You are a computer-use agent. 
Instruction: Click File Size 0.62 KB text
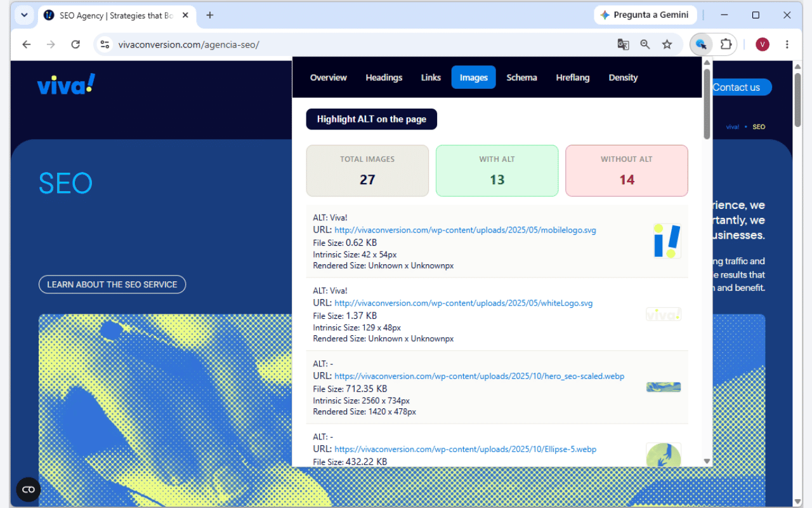tap(345, 243)
